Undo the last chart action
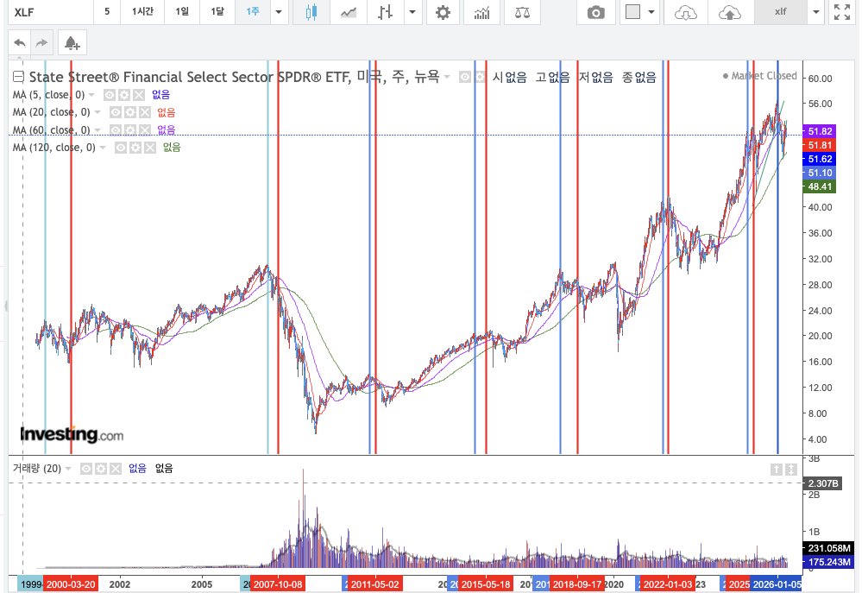Image resolution: width=868 pixels, height=593 pixels. click(x=20, y=42)
